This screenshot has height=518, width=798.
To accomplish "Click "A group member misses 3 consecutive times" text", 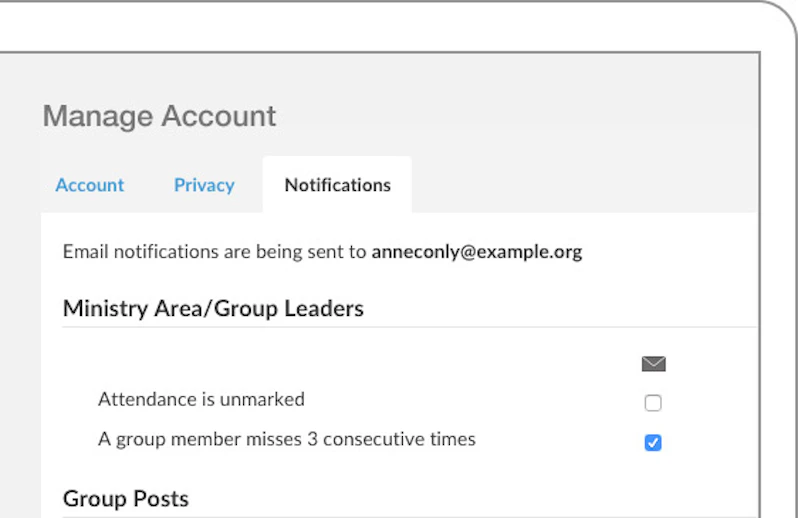I will 286,438.
